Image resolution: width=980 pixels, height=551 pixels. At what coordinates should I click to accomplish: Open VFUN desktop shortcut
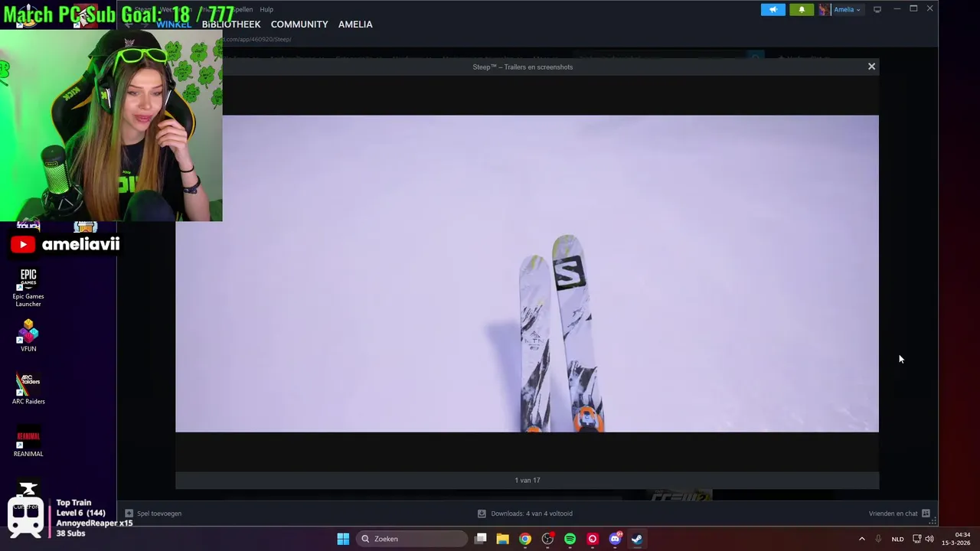(x=28, y=336)
